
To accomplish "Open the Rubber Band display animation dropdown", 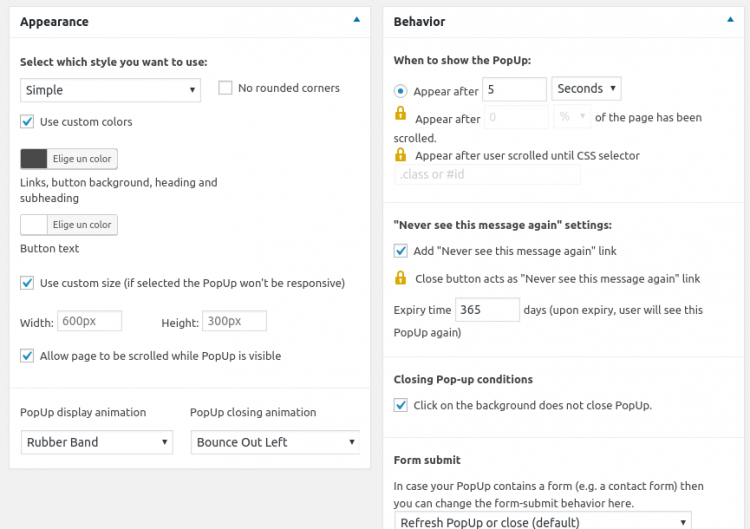I will (x=96, y=442).
